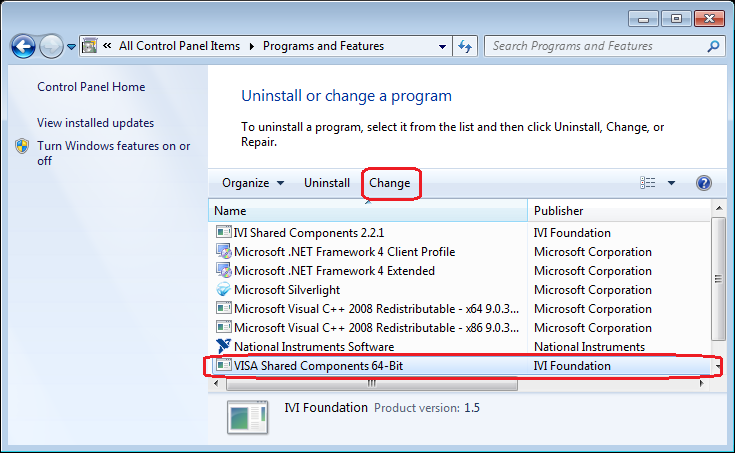Image resolution: width=735 pixels, height=453 pixels.
Task: Maximize the Programs and Features window
Action: [x=676, y=19]
